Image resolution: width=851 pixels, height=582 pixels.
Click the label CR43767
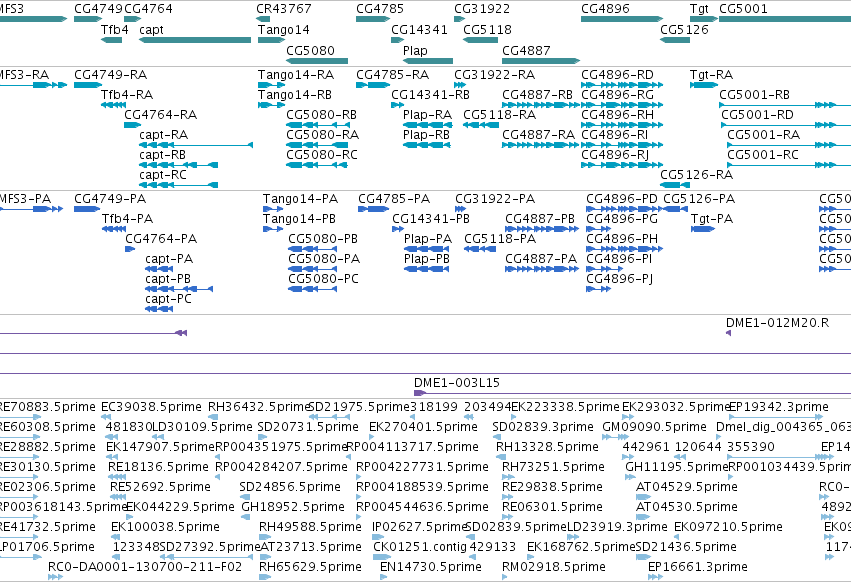(284, 9)
